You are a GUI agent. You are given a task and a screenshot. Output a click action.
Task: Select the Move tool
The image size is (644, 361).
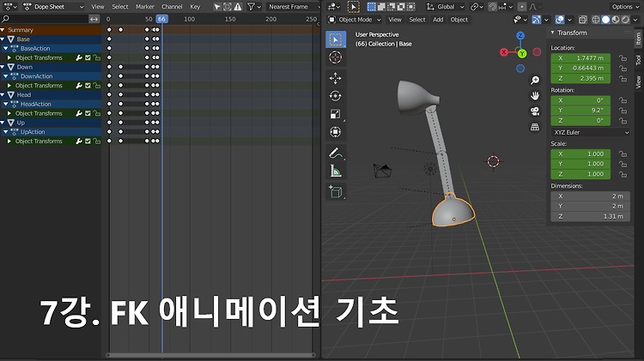click(x=336, y=78)
